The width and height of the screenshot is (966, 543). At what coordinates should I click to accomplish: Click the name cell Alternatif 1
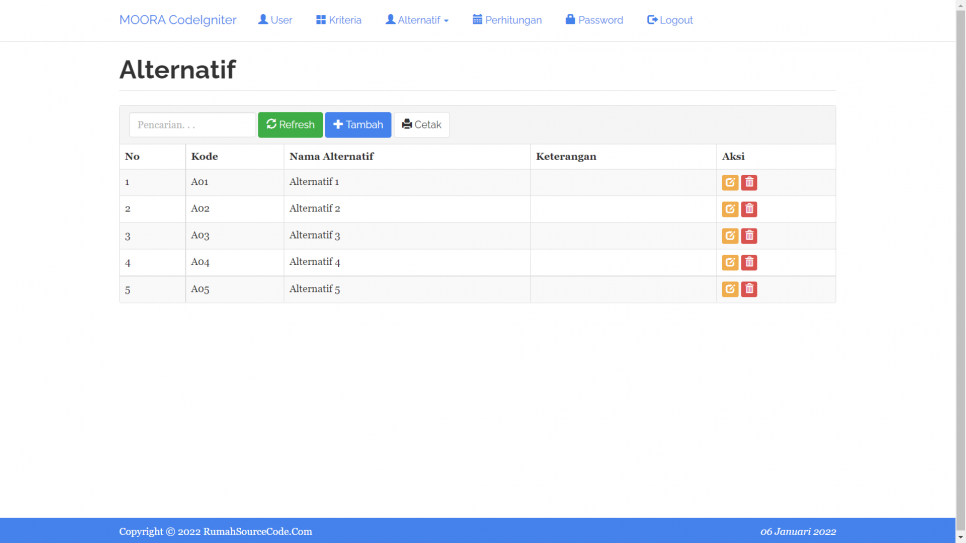pyautogui.click(x=407, y=182)
